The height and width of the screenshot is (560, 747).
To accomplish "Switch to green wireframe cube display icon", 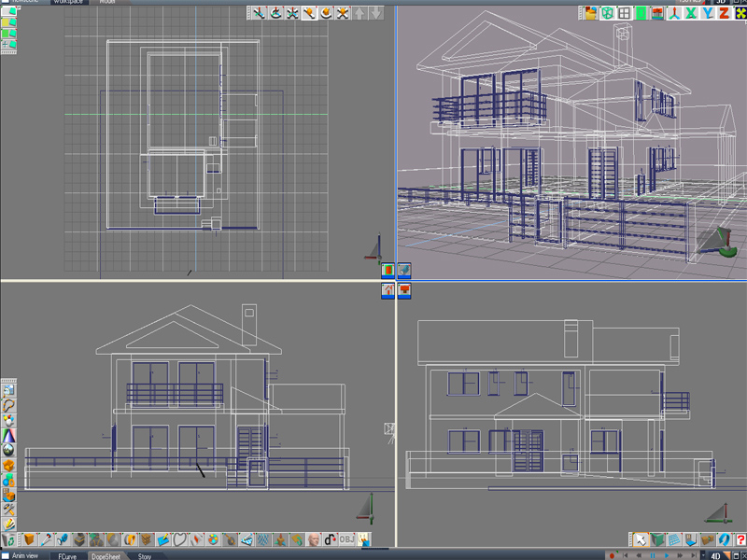I will [608, 13].
